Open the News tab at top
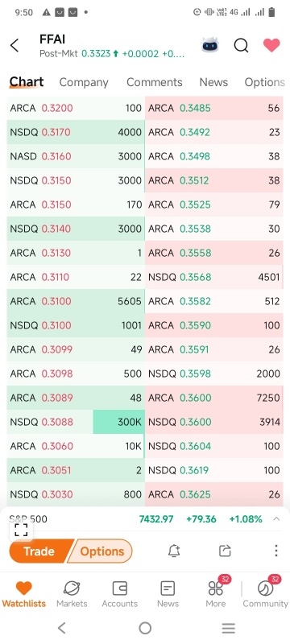 pos(213,82)
